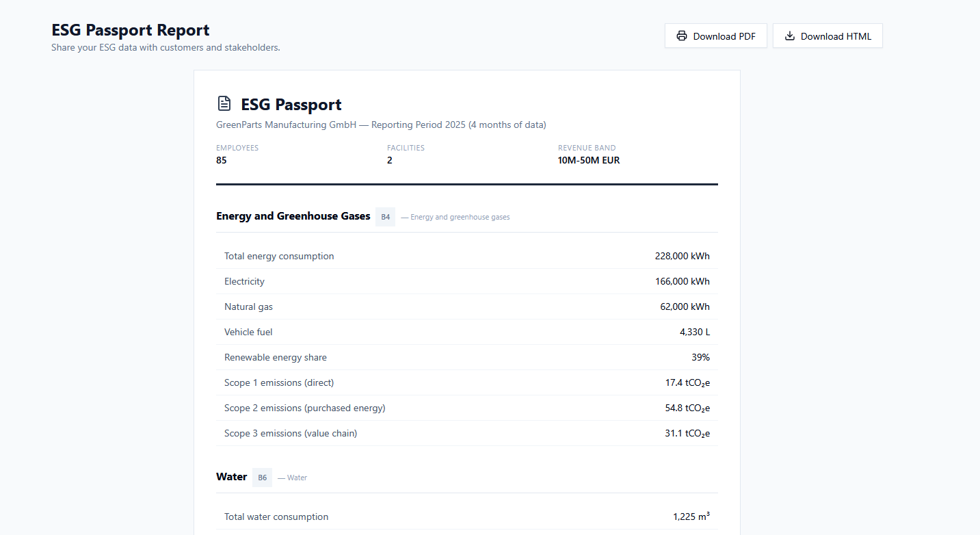980x535 pixels.
Task: Click the B6 badge next to Water
Action: pos(262,477)
